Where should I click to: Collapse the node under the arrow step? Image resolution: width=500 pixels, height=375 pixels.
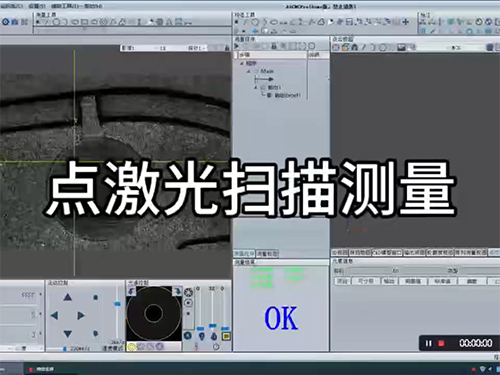point(256,87)
